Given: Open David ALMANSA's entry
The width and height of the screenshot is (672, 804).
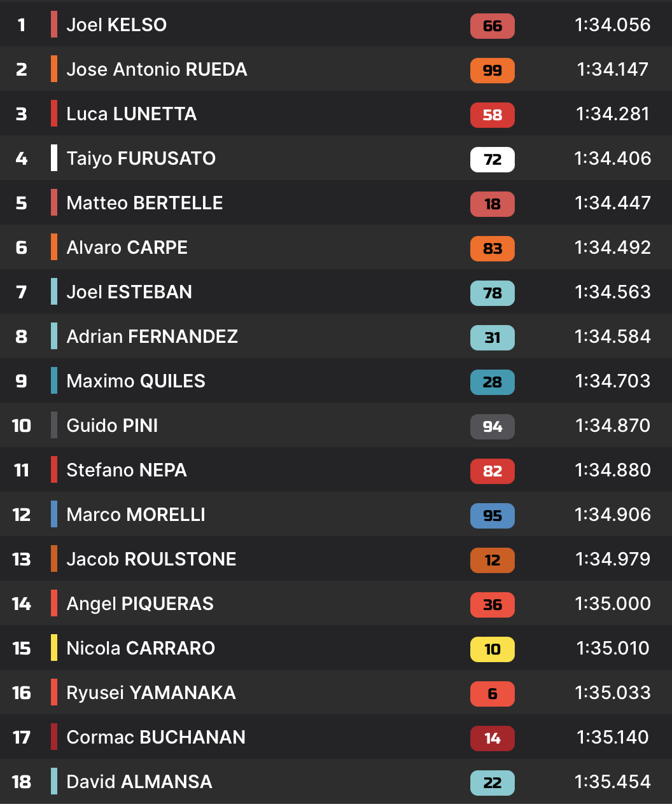Looking at the screenshot, I should tap(139, 782).
